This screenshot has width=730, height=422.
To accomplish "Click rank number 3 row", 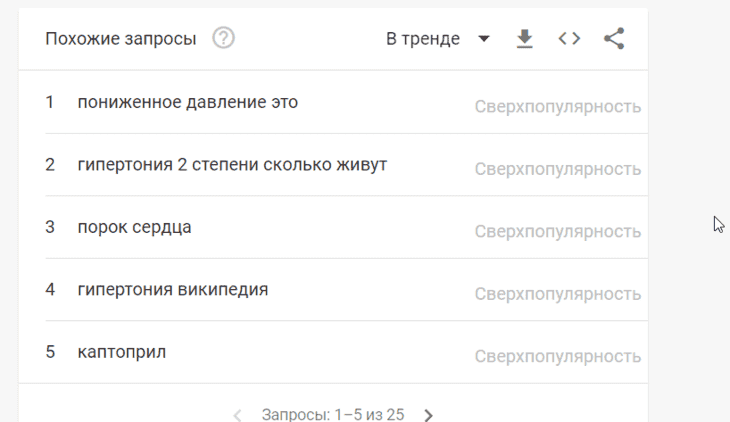I will 346,227.
